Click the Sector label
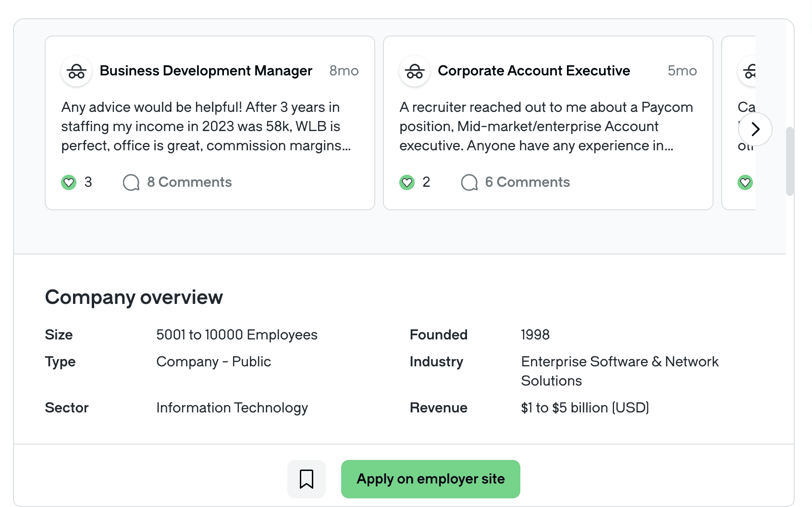Screen dimensions: 812x507 (67, 408)
